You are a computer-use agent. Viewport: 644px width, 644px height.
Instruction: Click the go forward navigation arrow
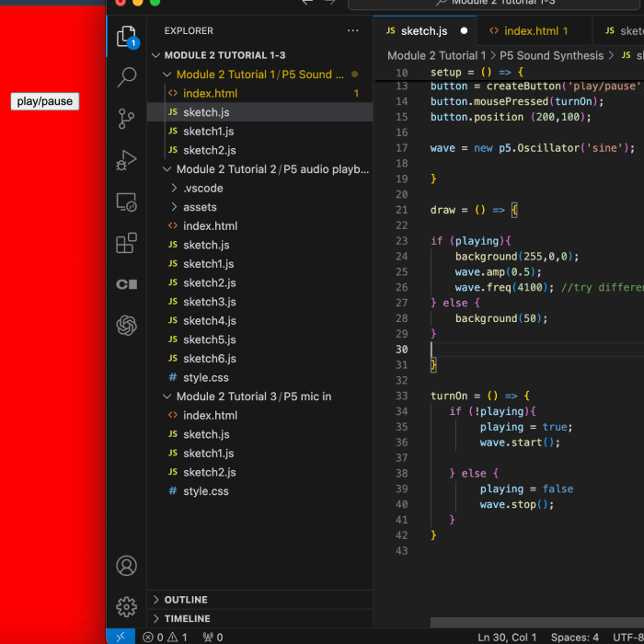click(x=330, y=3)
